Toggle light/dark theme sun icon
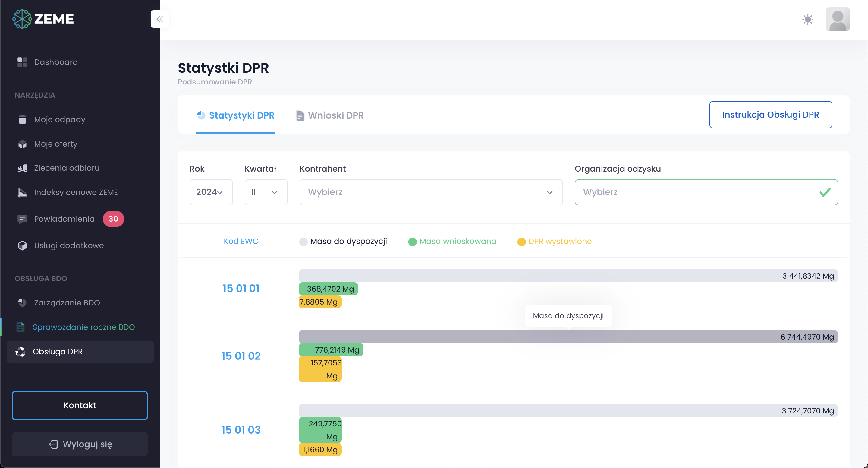Image resolution: width=868 pixels, height=468 pixels. point(807,19)
